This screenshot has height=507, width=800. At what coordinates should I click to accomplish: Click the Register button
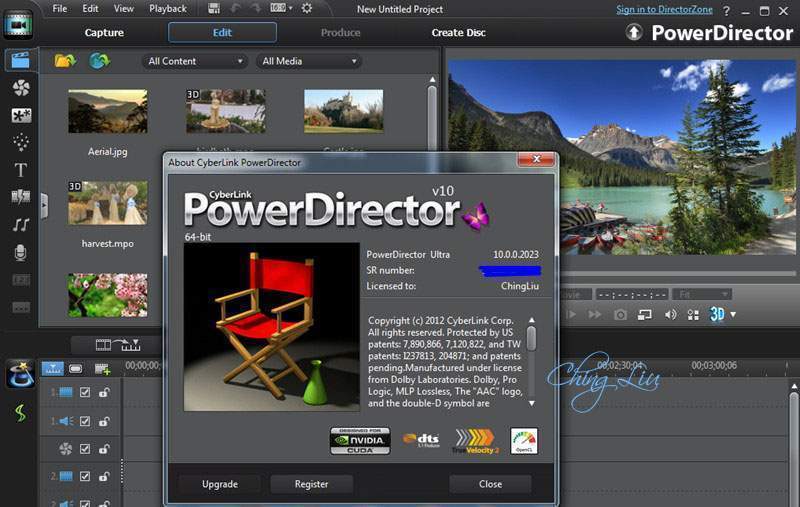pos(311,484)
